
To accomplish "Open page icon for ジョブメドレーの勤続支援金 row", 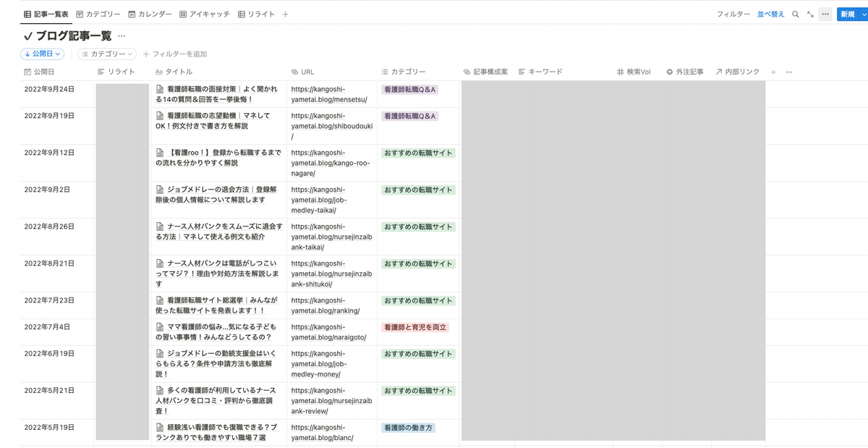I will pyautogui.click(x=161, y=354).
